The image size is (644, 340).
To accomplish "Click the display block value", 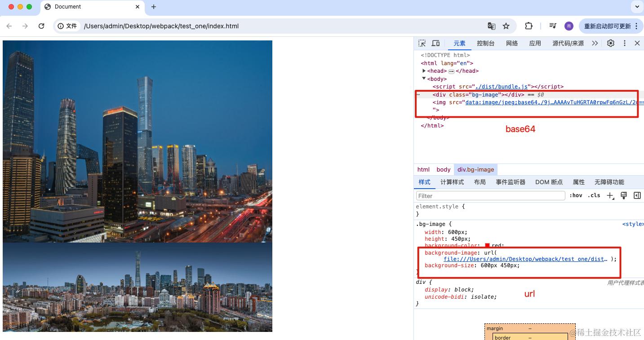I will 463,290.
